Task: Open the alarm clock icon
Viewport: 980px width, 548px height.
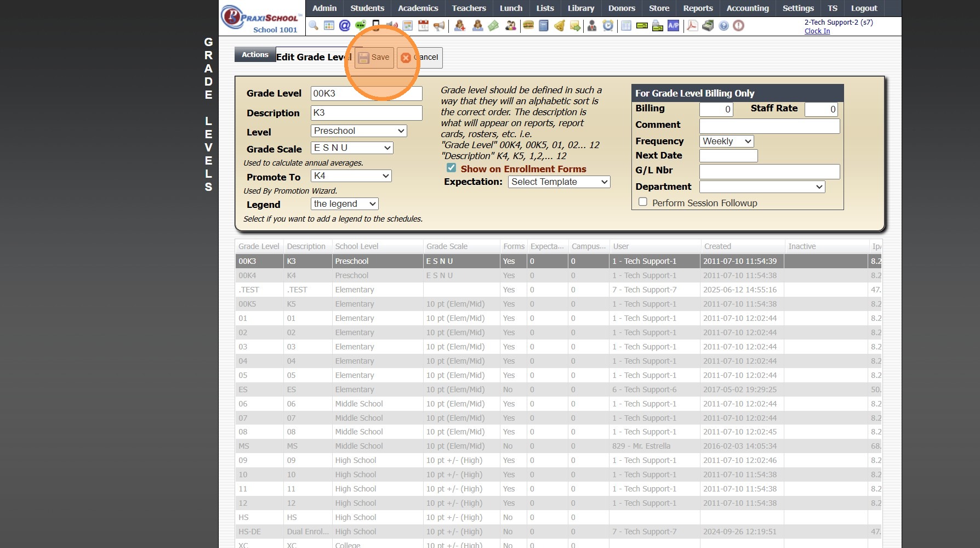Action: 608,26
